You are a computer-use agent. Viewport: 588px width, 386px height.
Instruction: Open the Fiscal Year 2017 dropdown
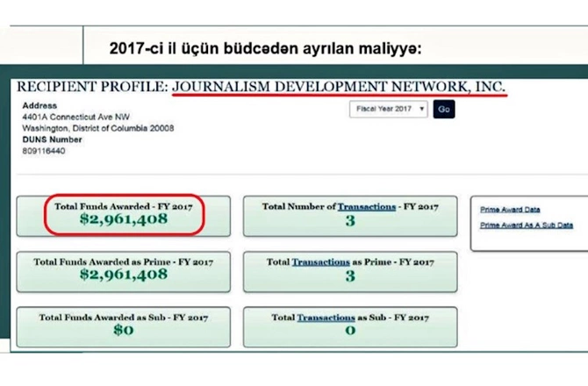point(388,109)
